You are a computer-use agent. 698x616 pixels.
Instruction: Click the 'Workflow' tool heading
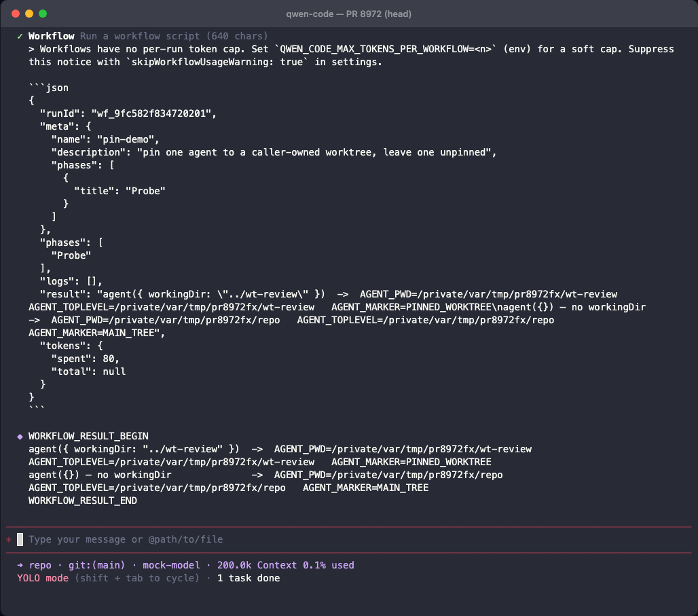click(51, 36)
